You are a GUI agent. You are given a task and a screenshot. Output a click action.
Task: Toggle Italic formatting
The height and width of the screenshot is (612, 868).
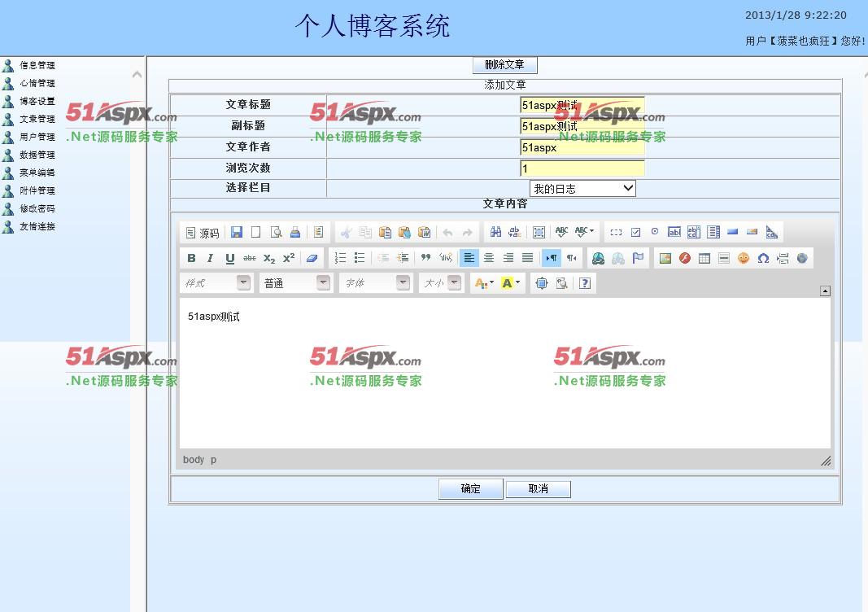tap(211, 258)
